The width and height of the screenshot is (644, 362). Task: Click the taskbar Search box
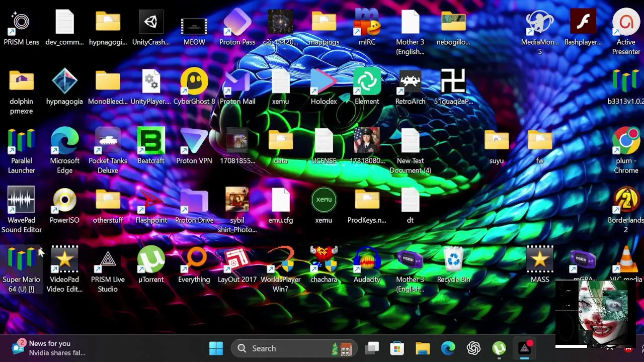click(294, 348)
